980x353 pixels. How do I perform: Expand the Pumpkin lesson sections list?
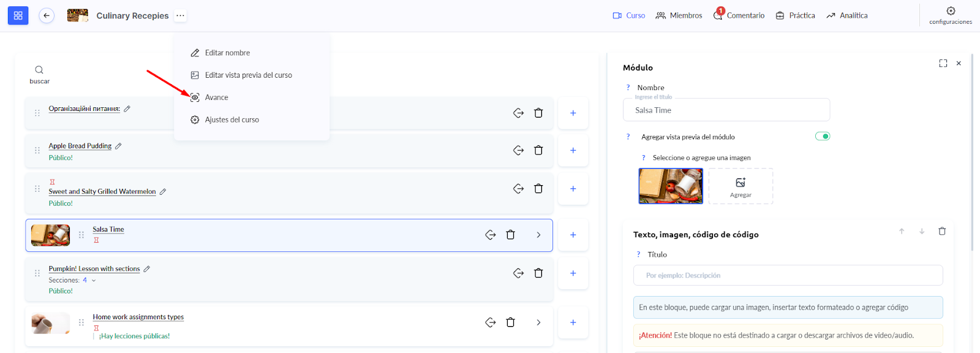(x=94, y=280)
